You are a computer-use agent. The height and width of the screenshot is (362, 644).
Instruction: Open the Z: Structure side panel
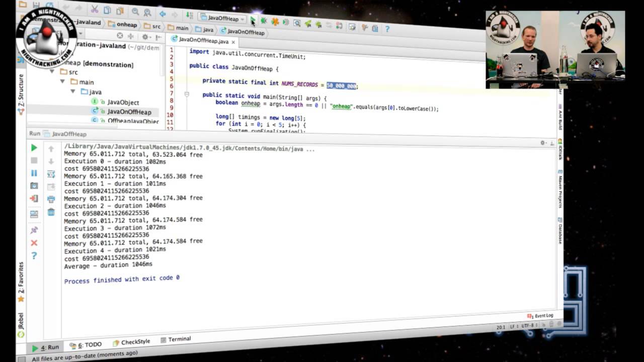click(x=21, y=94)
